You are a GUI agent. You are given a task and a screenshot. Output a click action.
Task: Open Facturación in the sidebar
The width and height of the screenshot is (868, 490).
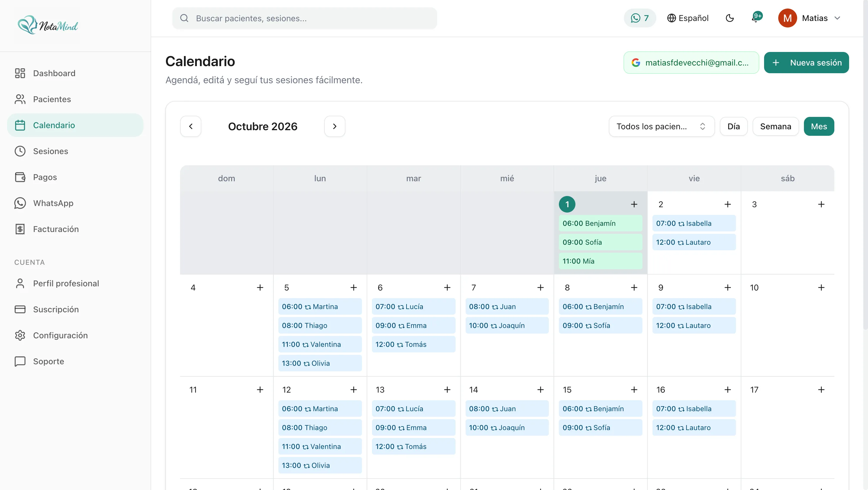click(x=75, y=229)
